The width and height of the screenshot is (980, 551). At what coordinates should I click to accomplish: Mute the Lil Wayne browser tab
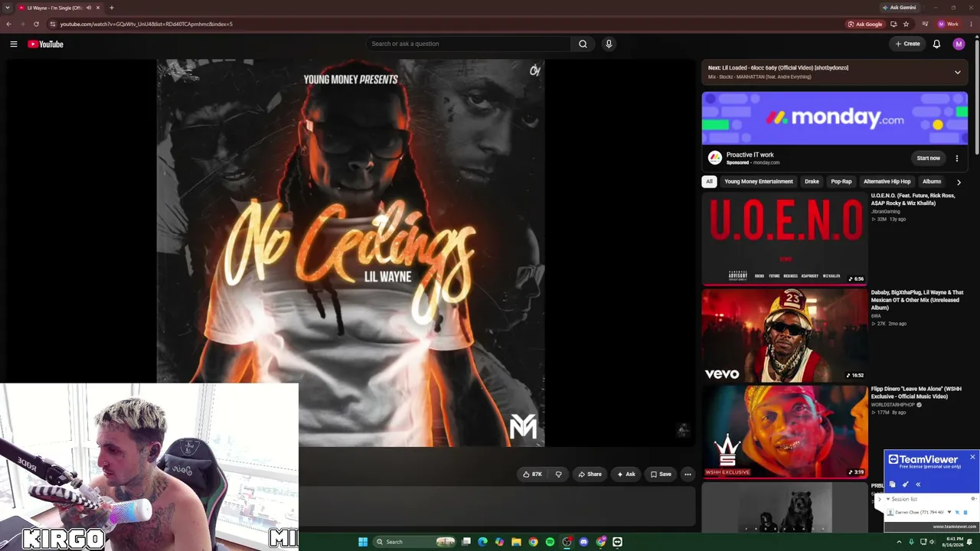(89, 8)
